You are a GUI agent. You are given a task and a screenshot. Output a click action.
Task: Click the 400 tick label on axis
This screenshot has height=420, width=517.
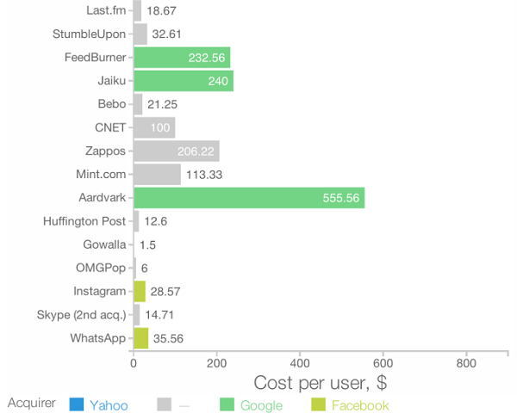click(x=300, y=363)
